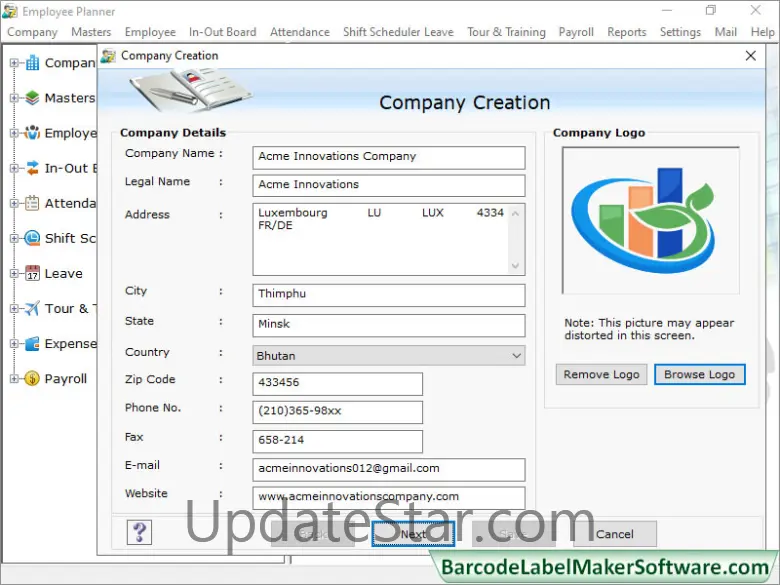Screen dimensions: 780x585
Task: Expand the Payroll tree node
Action: (14, 379)
